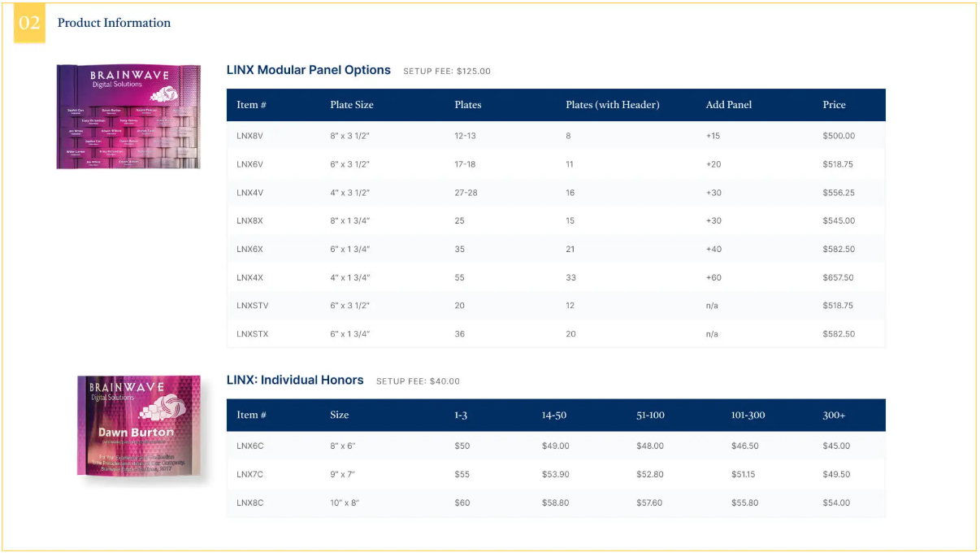Open the modular panel wall product image
Image resolution: width=980 pixels, height=557 pixels.
[128, 116]
